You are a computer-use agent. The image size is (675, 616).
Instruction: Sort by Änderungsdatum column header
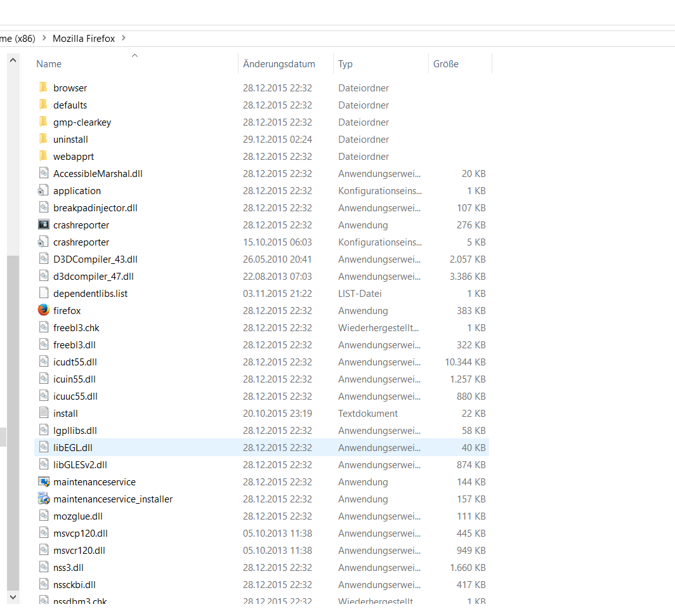click(x=279, y=64)
